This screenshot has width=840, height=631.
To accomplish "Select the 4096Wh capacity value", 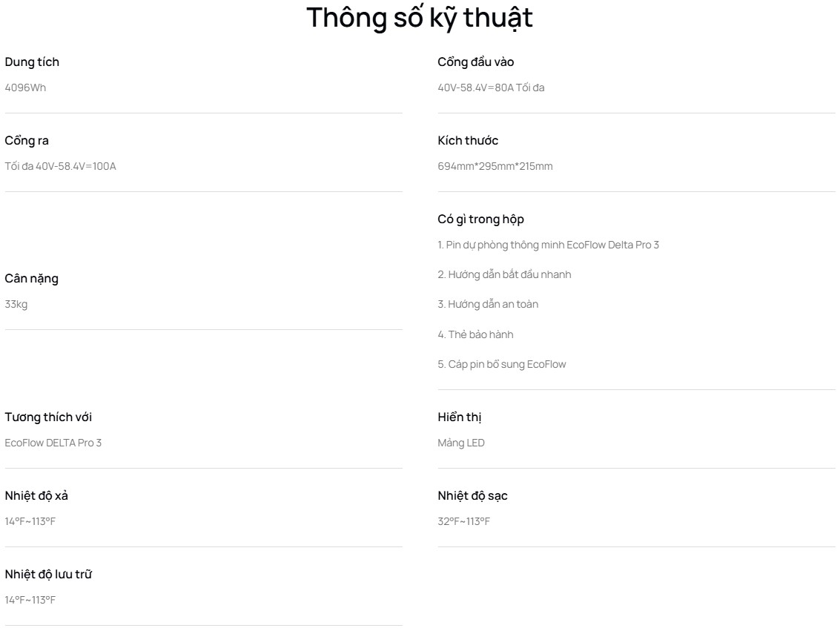I will coord(25,87).
